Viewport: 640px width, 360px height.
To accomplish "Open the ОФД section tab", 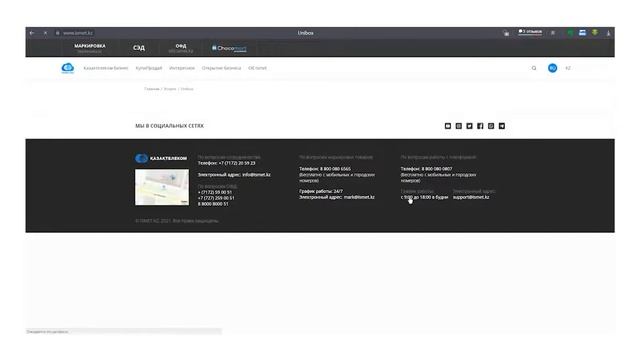I will point(181,48).
